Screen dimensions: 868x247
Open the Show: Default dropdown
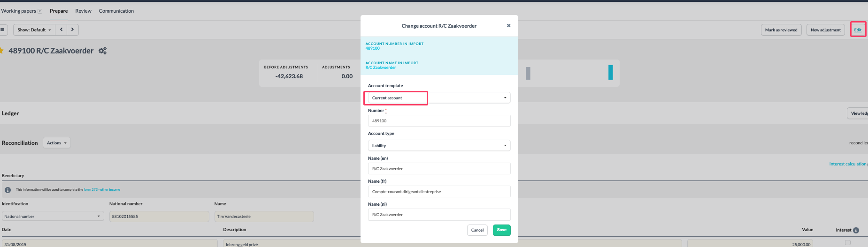34,30
